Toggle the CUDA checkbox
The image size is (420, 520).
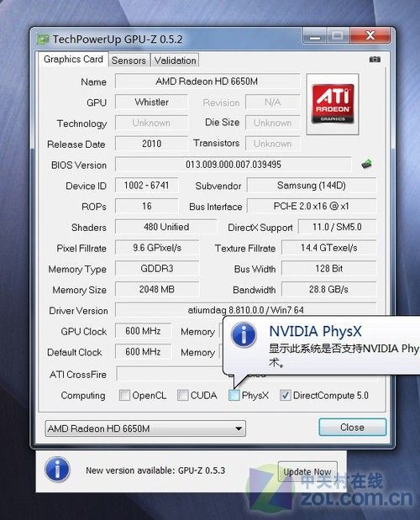[182, 395]
